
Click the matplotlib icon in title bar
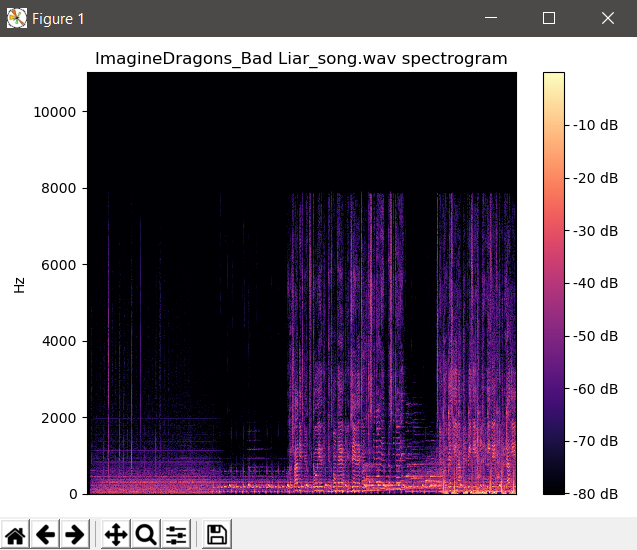pos(17,18)
